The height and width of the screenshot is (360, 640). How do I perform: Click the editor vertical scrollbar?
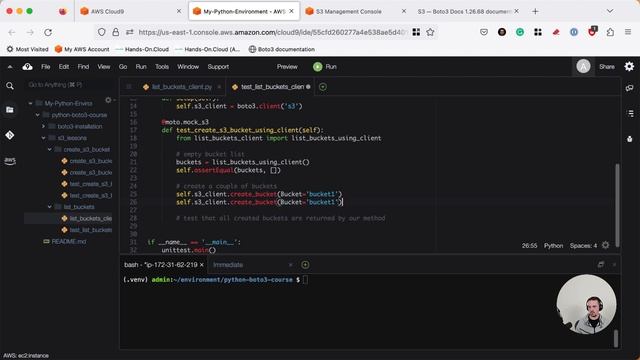click(617, 205)
